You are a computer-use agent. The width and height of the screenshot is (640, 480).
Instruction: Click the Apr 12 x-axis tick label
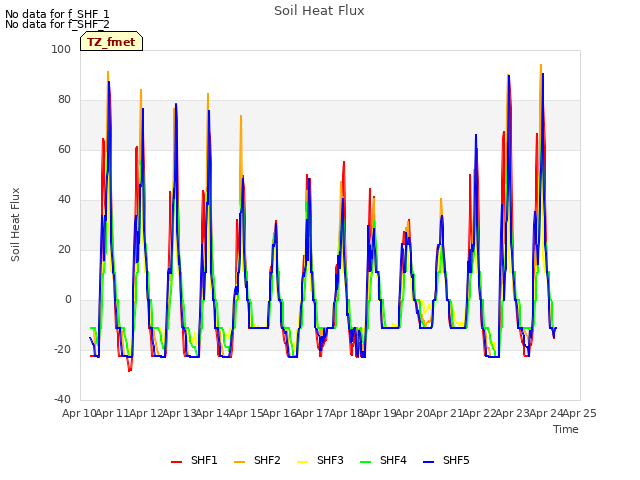coord(146,413)
